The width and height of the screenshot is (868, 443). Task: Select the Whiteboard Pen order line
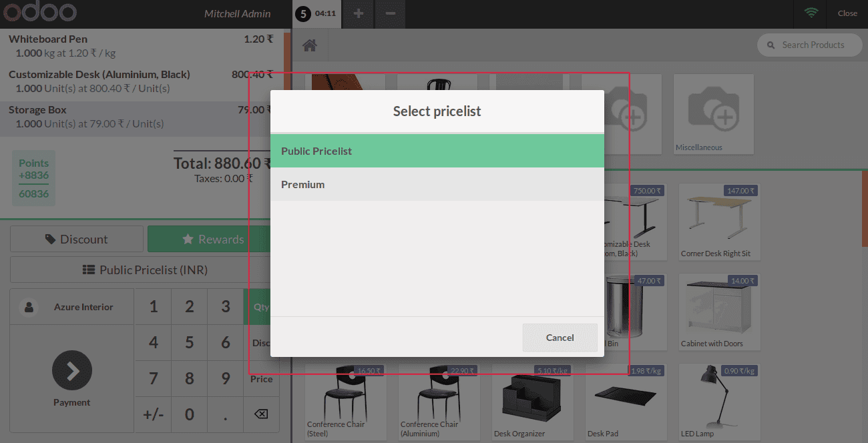[x=142, y=46]
